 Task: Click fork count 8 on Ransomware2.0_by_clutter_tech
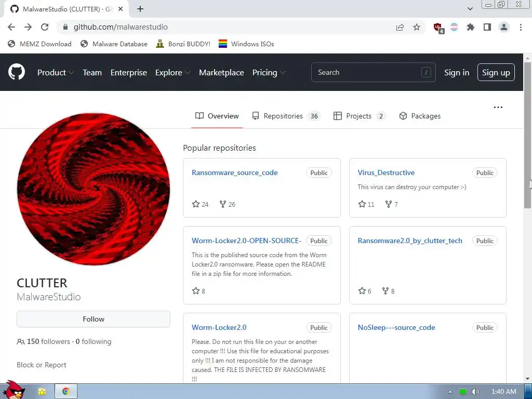(388, 291)
